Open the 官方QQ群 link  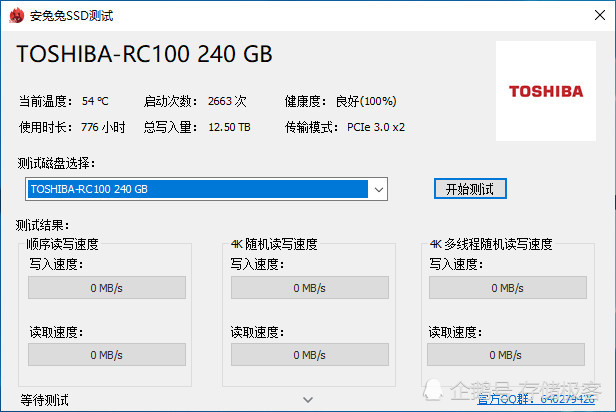coord(536,399)
